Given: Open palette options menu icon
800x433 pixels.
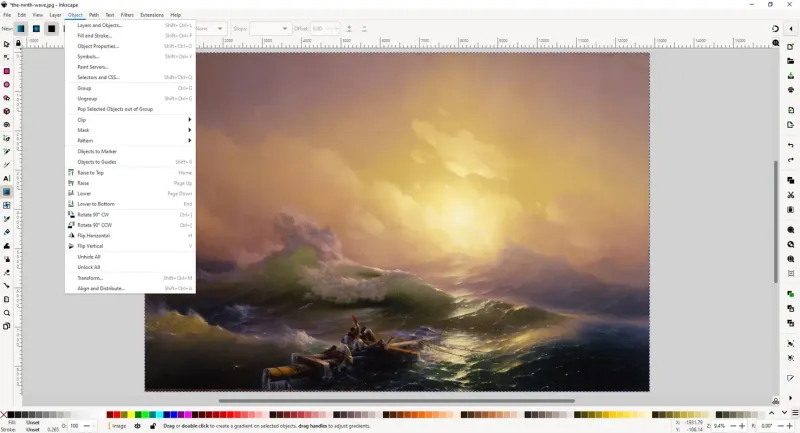Looking at the screenshot, I should [795, 413].
